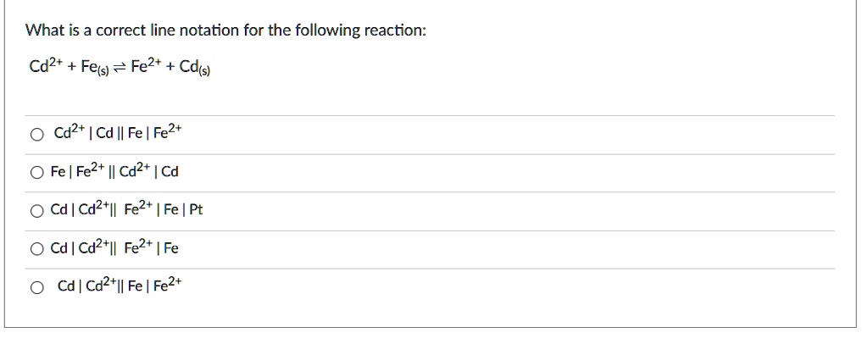The width and height of the screenshot is (868, 344).
Task: Pick the radio button for answer ending in Pt
Action: pyautogui.click(x=36, y=211)
